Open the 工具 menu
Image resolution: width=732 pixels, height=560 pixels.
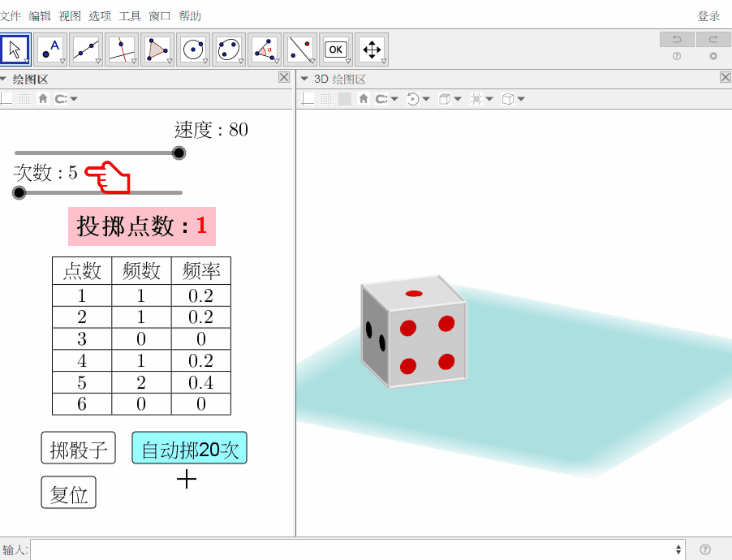tap(129, 16)
